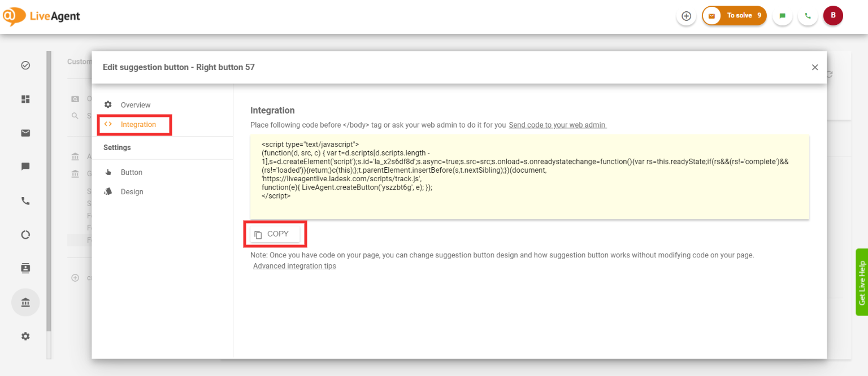Click the magnifier icon in background panel

75,116
